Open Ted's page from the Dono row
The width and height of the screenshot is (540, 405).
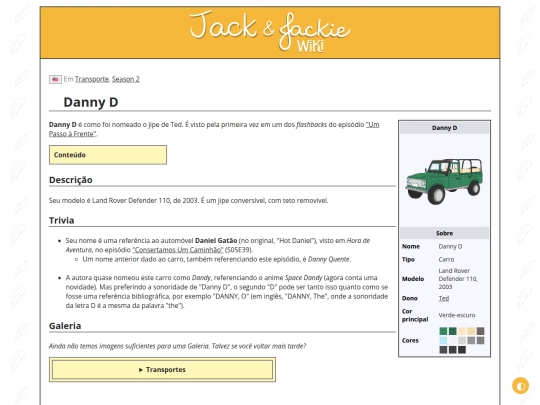point(444,298)
